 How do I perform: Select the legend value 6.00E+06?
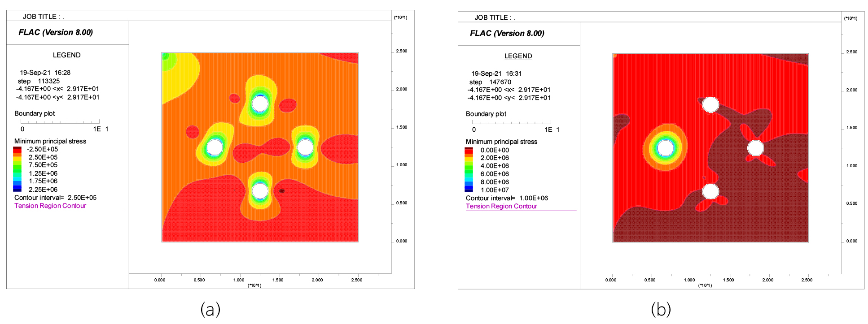click(495, 174)
